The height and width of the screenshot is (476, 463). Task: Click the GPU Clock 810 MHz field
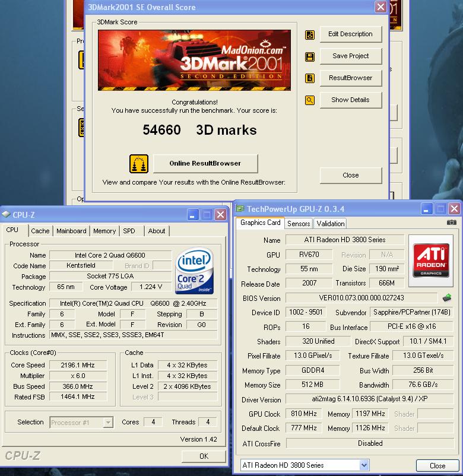point(303,414)
